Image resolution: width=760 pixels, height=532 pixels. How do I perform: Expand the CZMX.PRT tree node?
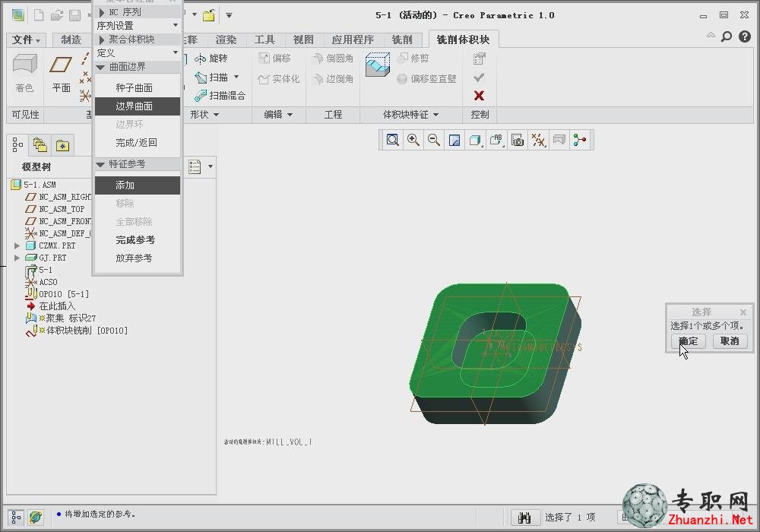pos(17,245)
